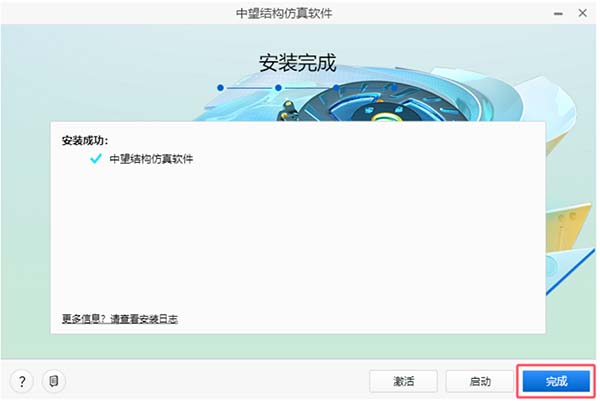
Task: Select the second progress step dot
Action: pos(278,88)
